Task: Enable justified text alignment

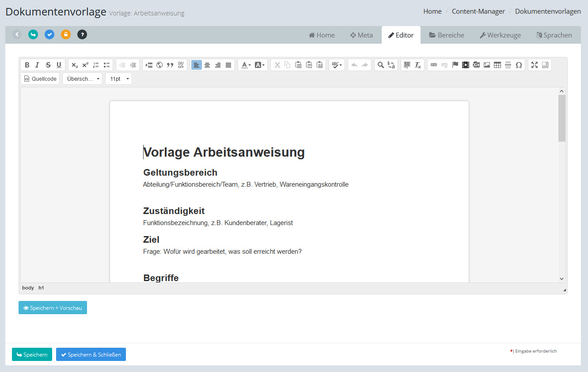Action: [x=228, y=65]
